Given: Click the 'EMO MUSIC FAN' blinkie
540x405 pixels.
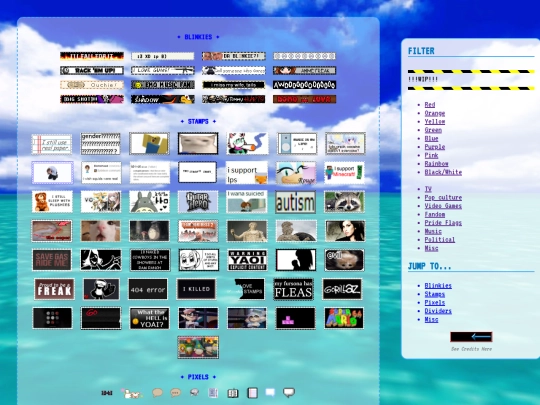Looking at the screenshot, I should click(x=163, y=85).
